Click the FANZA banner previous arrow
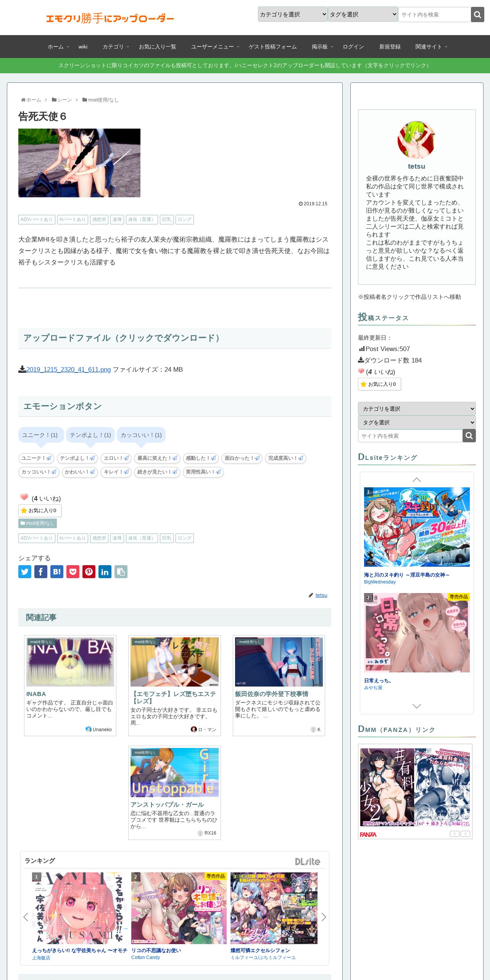Viewport: 490px width, 980px height. pos(455,834)
